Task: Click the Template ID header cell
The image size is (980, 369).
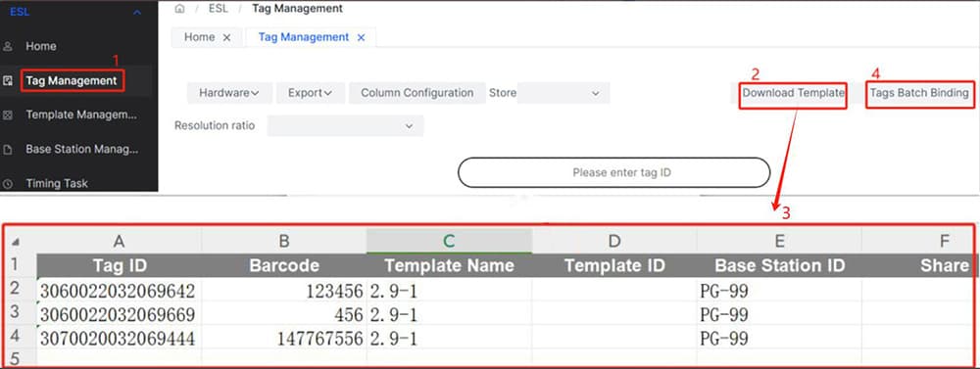Action: click(x=614, y=266)
